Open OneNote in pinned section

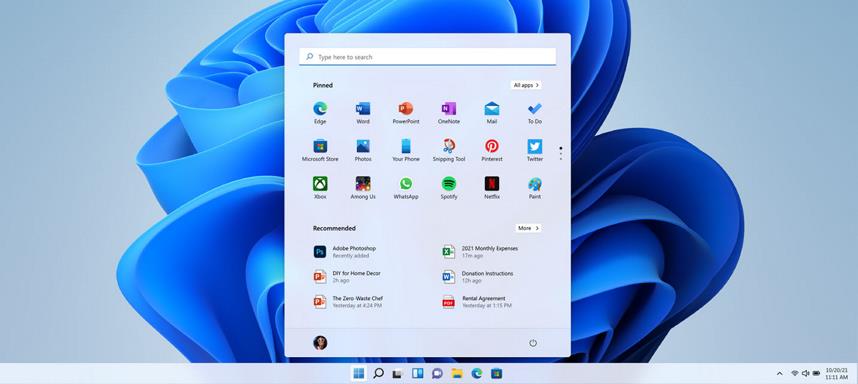(x=449, y=113)
